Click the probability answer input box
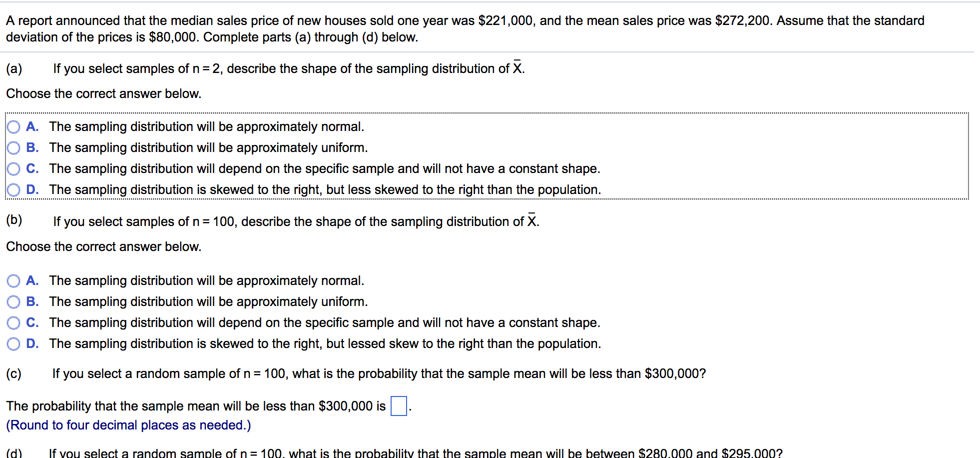 pyautogui.click(x=399, y=405)
